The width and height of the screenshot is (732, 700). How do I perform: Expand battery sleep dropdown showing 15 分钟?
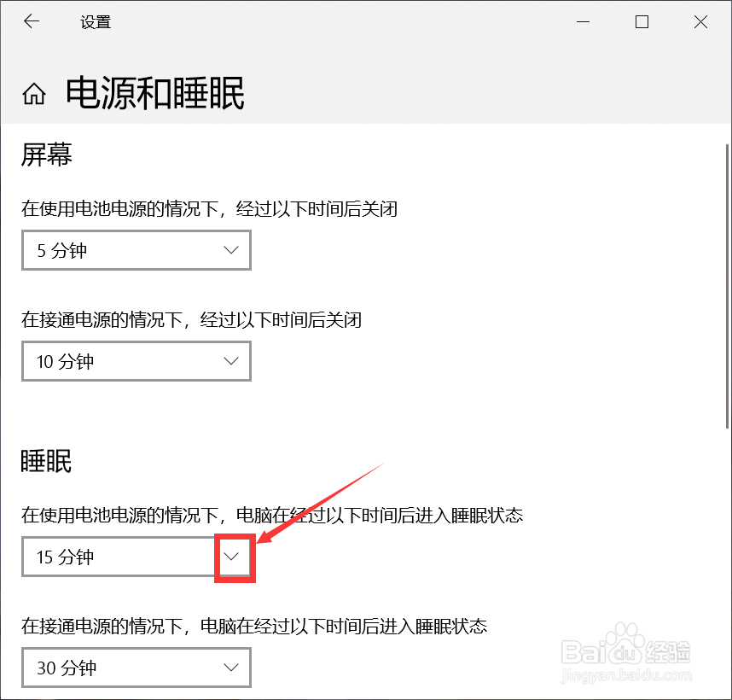(137, 557)
